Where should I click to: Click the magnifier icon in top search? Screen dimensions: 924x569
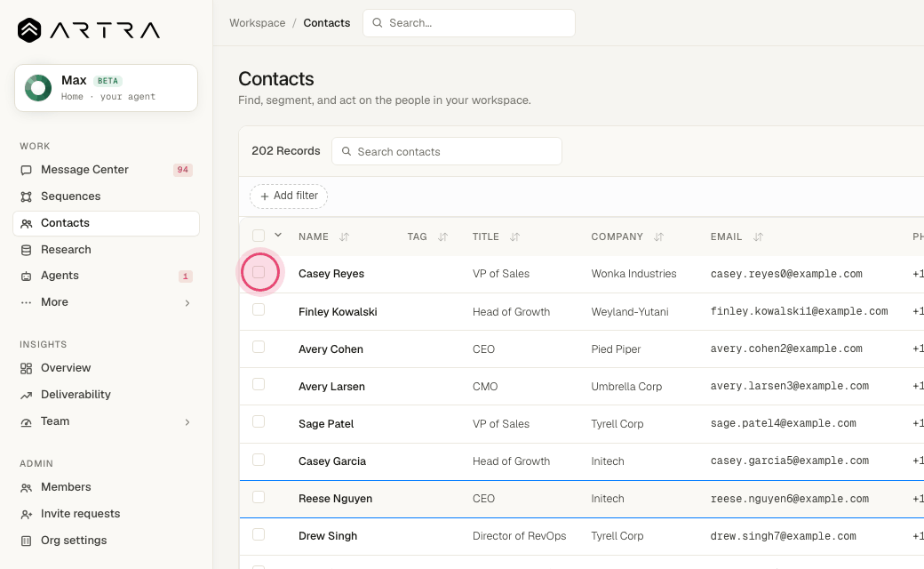click(377, 23)
